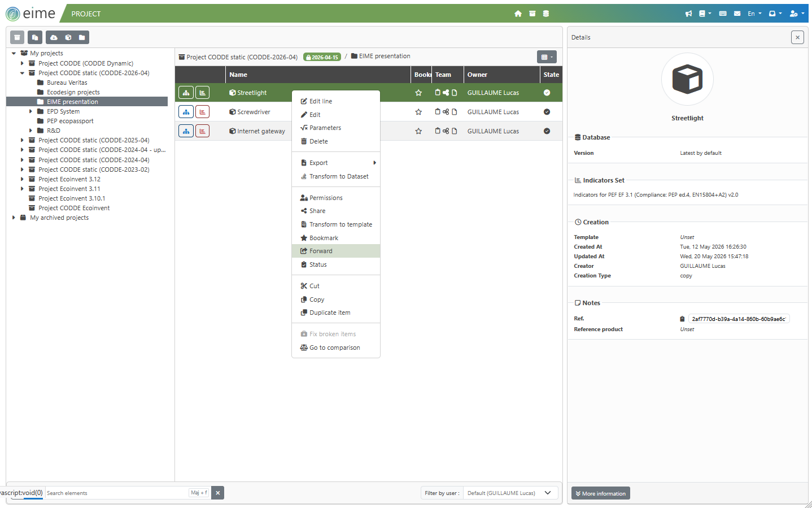This screenshot has height=508, width=812.
Task: Choose Go to comparison
Action: pyautogui.click(x=336, y=348)
